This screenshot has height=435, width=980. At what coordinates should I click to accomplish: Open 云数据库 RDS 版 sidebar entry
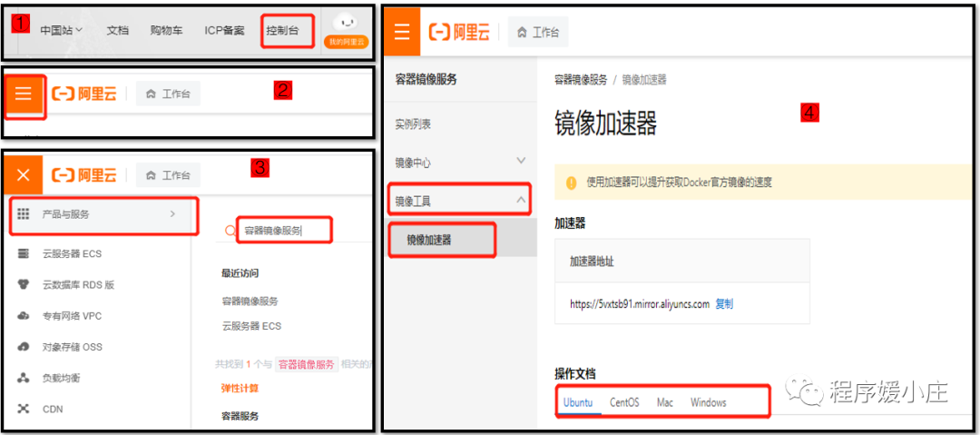tap(79, 285)
